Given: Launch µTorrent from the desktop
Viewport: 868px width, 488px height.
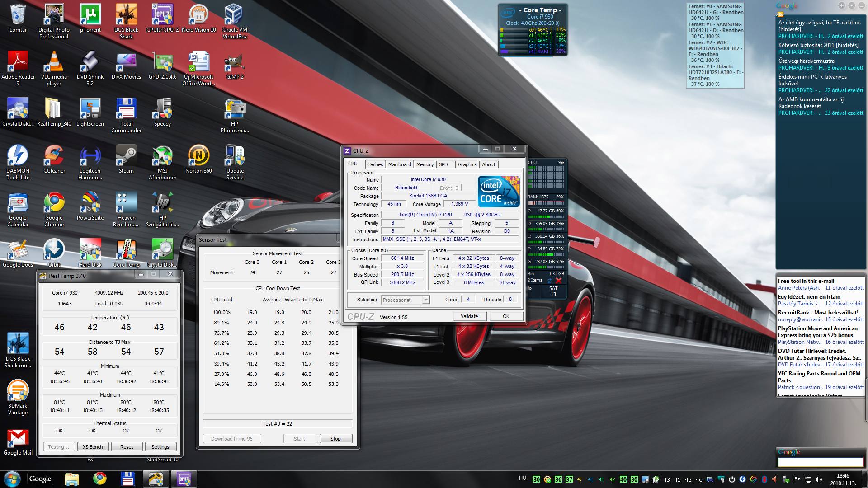Looking at the screenshot, I should click(90, 19).
